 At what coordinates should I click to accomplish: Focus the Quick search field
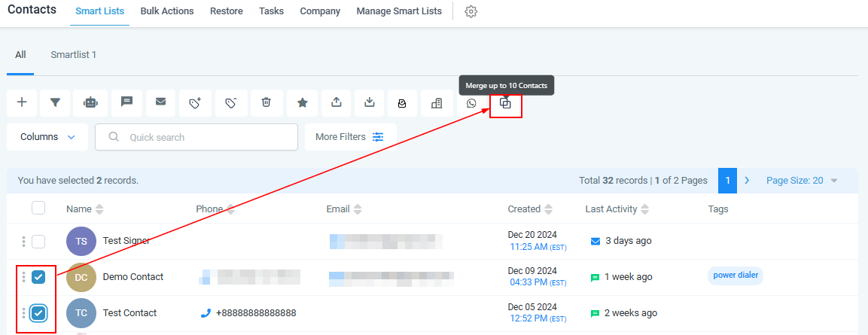click(196, 137)
